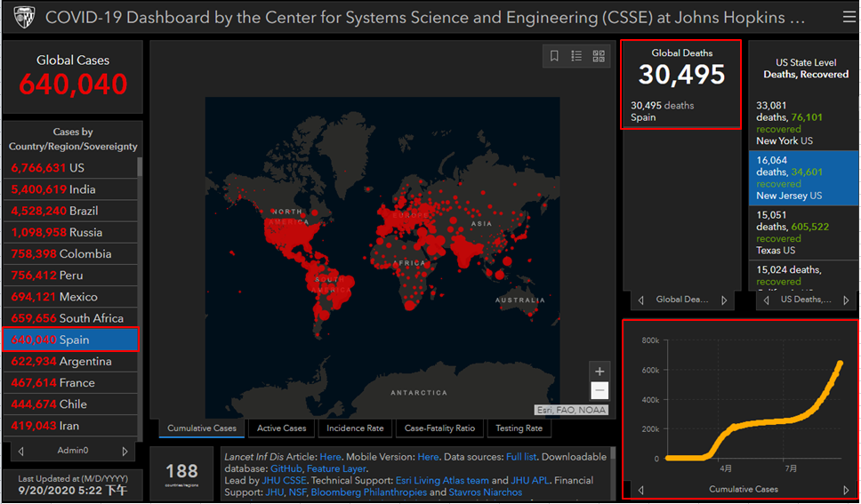861x504 pixels.
Task: Select India in the country list
Action: pyautogui.click(x=70, y=189)
